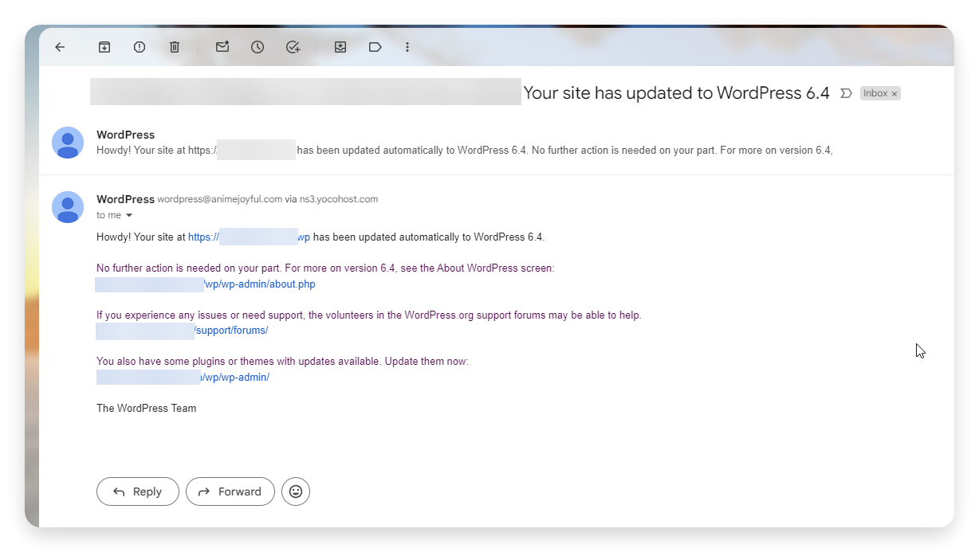Open the Move to icon
The height and width of the screenshot is (560, 979).
click(340, 47)
